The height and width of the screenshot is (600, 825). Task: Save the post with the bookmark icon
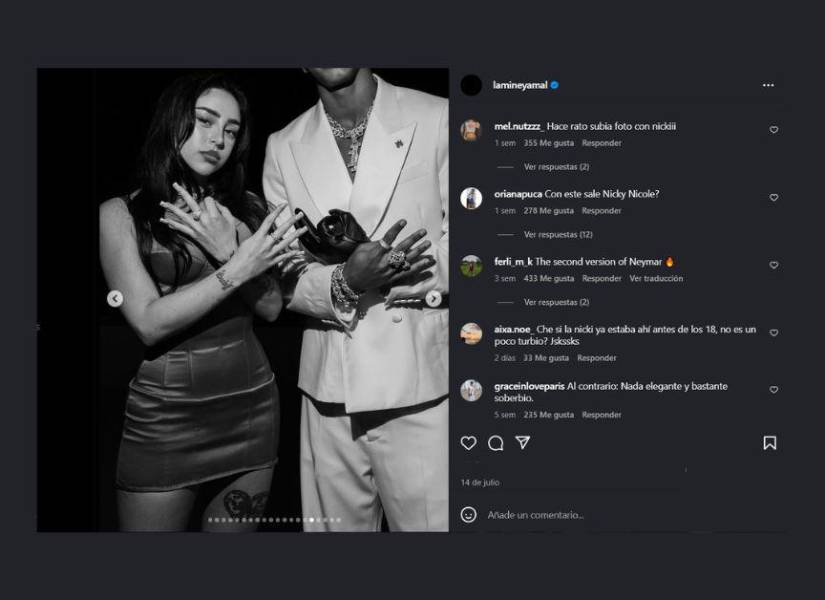[x=770, y=441]
